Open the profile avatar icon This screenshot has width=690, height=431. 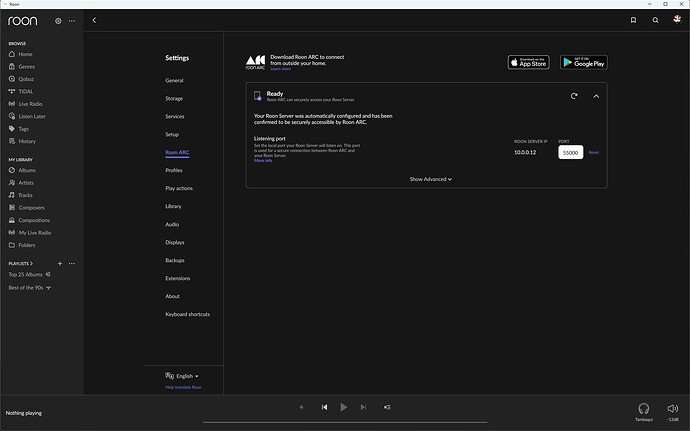pos(677,19)
